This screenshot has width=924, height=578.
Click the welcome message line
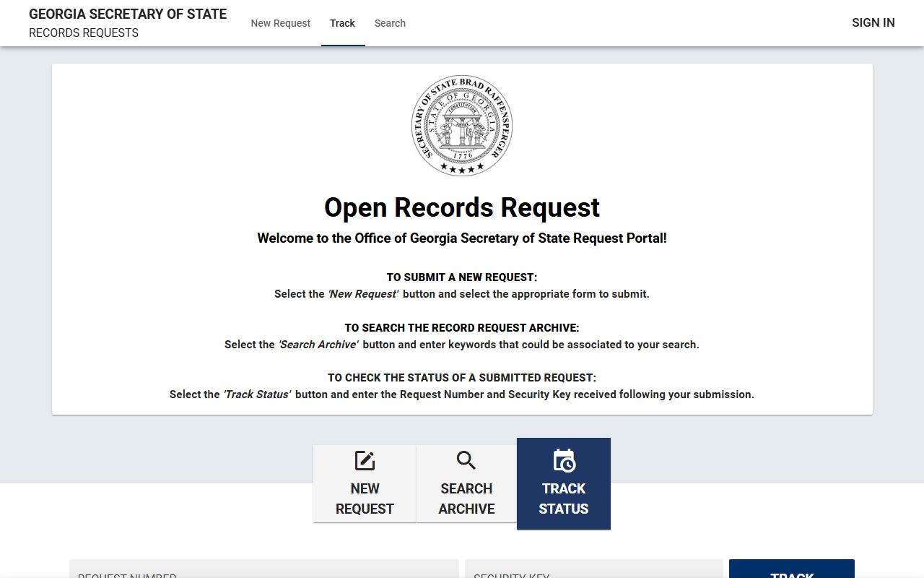(x=462, y=238)
